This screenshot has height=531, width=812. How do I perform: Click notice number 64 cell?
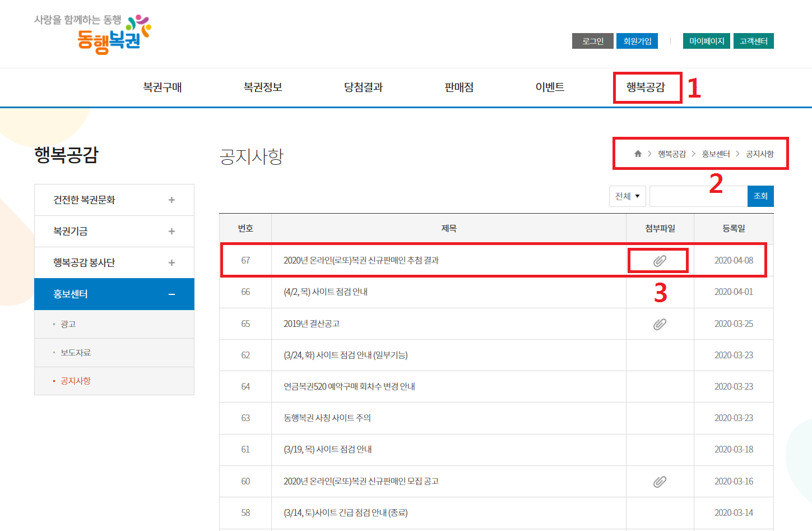point(245,386)
